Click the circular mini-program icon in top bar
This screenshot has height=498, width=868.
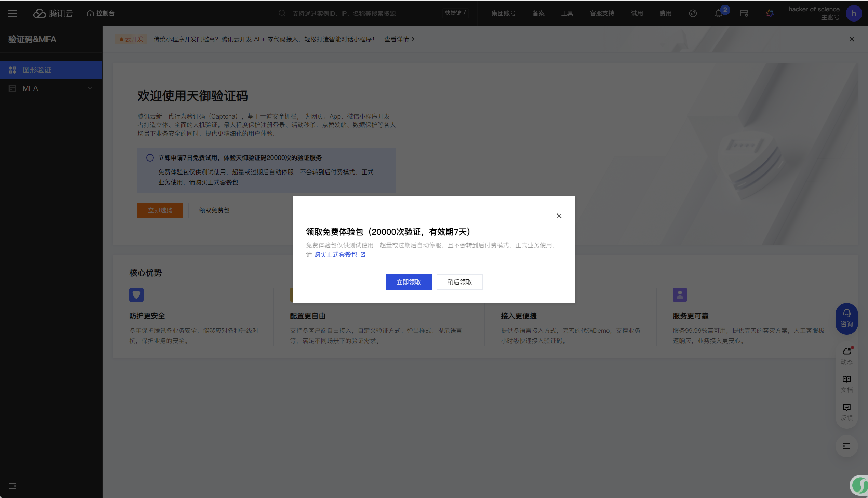[x=693, y=13]
